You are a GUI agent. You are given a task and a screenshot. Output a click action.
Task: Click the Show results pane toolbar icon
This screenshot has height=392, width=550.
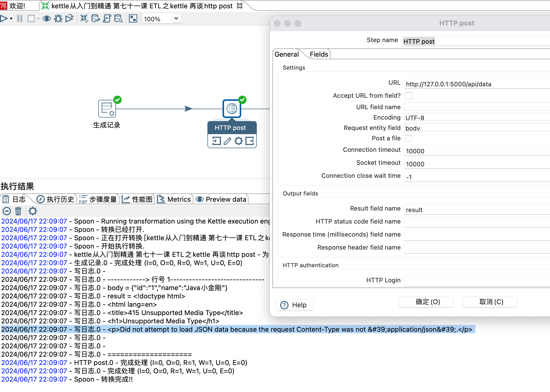tap(133, 18)
